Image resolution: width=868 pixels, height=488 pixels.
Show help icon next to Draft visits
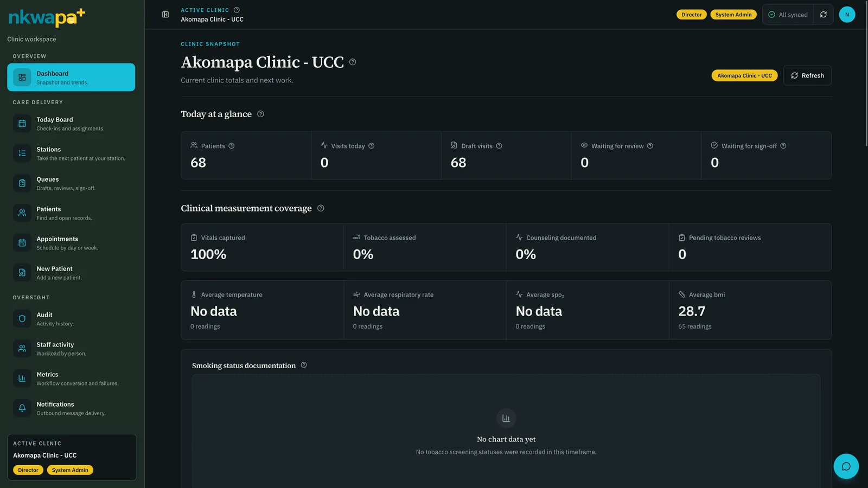click(499, 146)
